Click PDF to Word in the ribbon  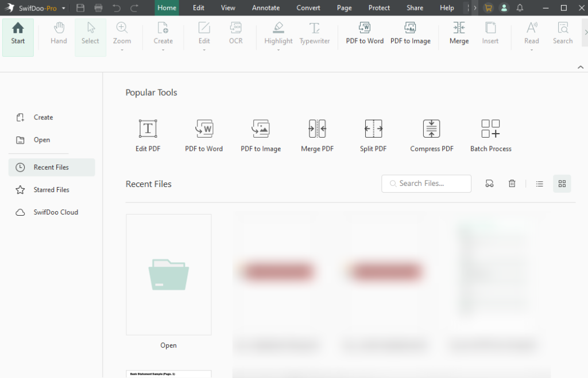(365, 34)
